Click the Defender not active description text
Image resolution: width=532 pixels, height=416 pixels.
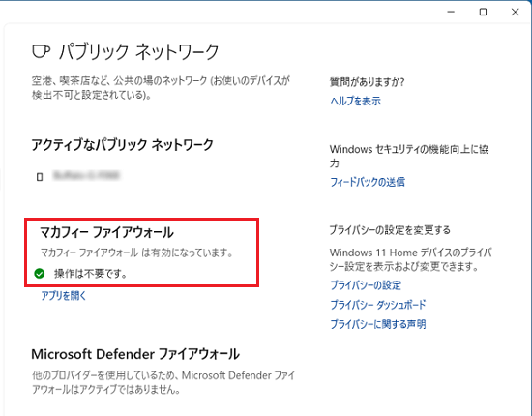(x=163, y=382)
